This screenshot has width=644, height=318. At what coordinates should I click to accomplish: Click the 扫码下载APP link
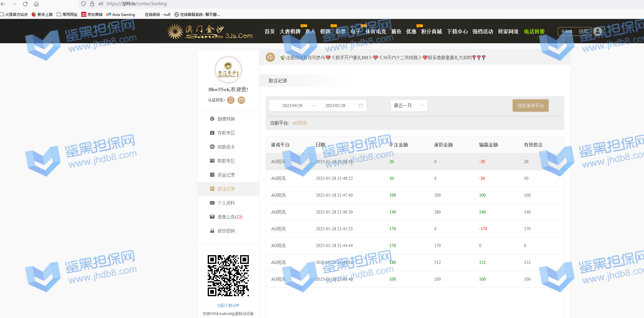coord(228,306)
